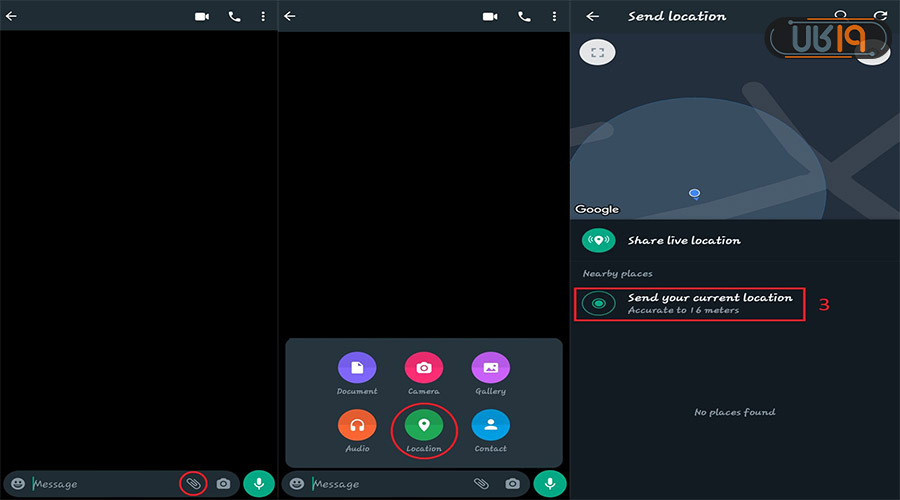The height and width of the screenshot is (500, 900).
Task: Start a video call in the left chat
Action: (202, 17)
